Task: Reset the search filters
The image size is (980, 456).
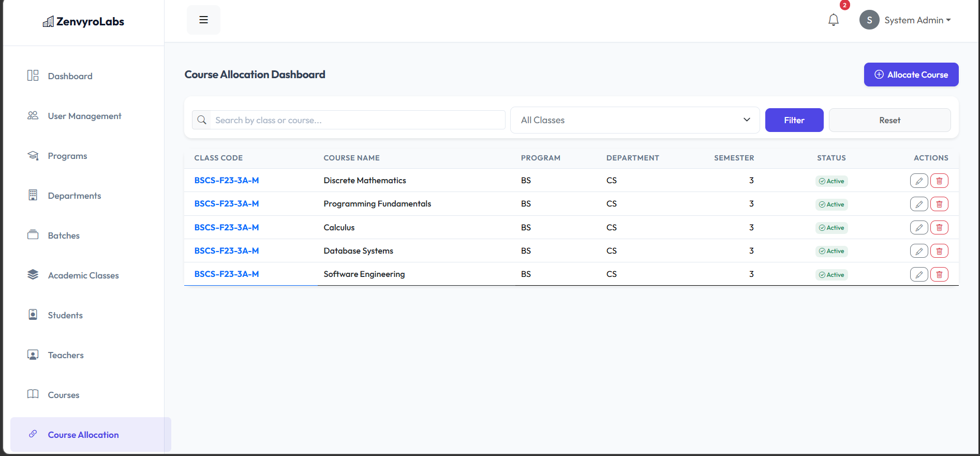Action: click(x=889, y=120)
